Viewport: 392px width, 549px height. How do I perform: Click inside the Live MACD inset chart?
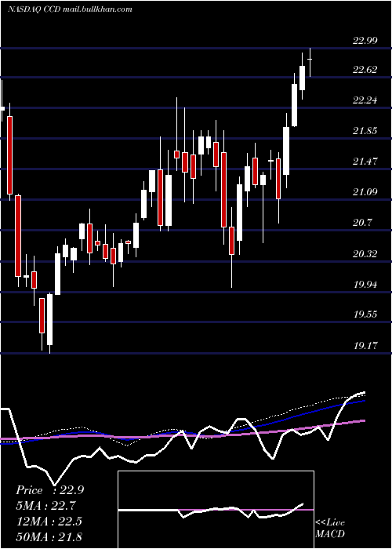216,510
